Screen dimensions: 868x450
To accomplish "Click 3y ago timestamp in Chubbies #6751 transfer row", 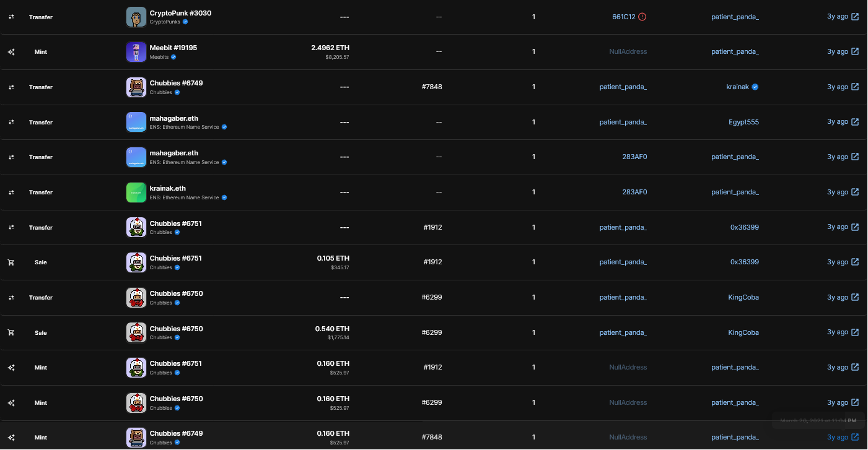I will point(838,227).
